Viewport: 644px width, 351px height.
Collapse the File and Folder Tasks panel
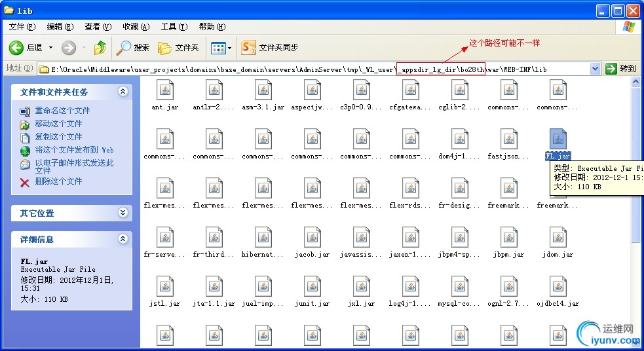(123, 92)
